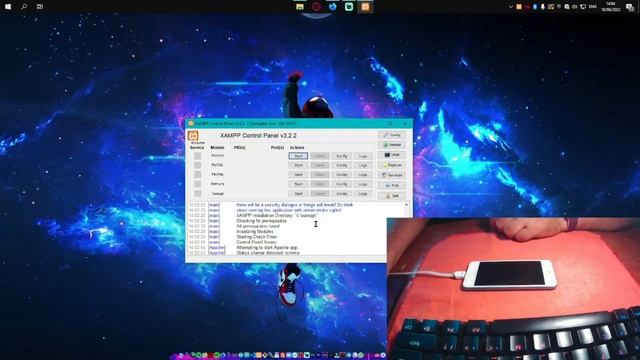640x360 pixels.
Task: Quit XAMPP using the Quit button
Action: [392, 196]
